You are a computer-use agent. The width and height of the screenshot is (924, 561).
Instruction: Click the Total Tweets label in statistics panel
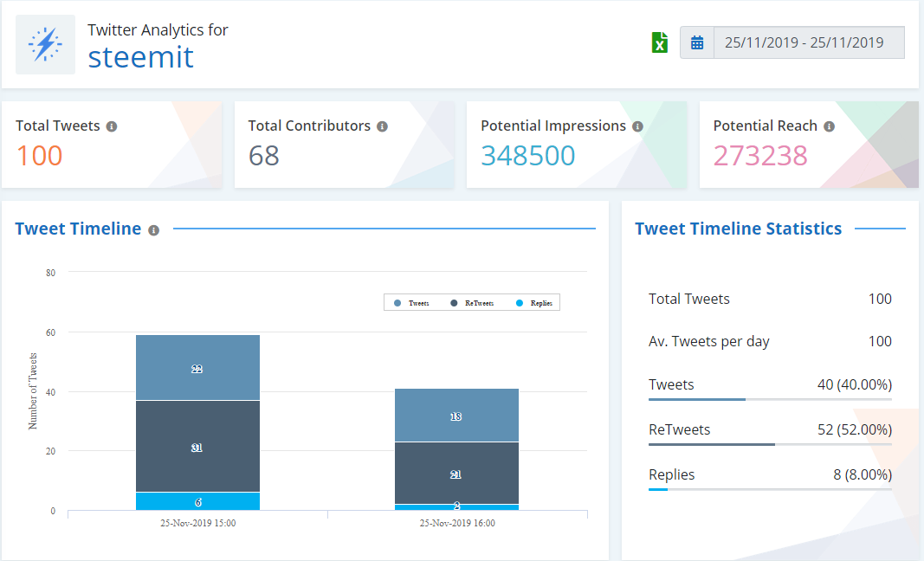tap(688, 299)
